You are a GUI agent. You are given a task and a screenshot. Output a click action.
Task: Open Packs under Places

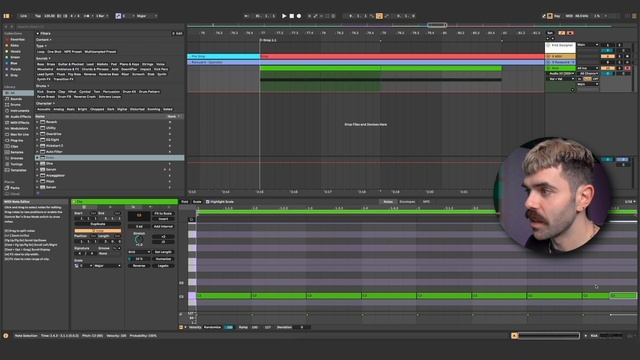(x=15, y=188)
